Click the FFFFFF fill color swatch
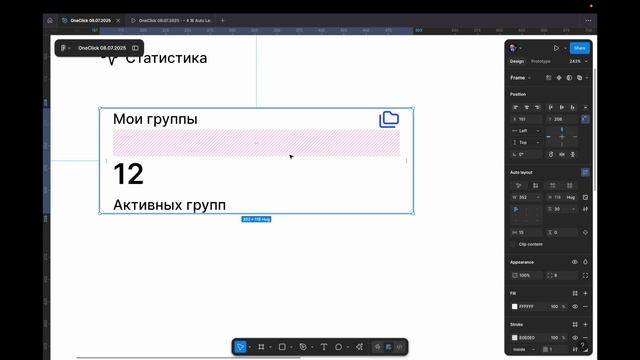This screenshot has width=640, height=360. pyautogui.click(x=514, y=307)
